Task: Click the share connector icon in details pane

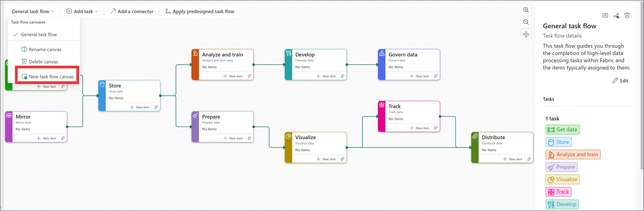Action: coord(616,16)
